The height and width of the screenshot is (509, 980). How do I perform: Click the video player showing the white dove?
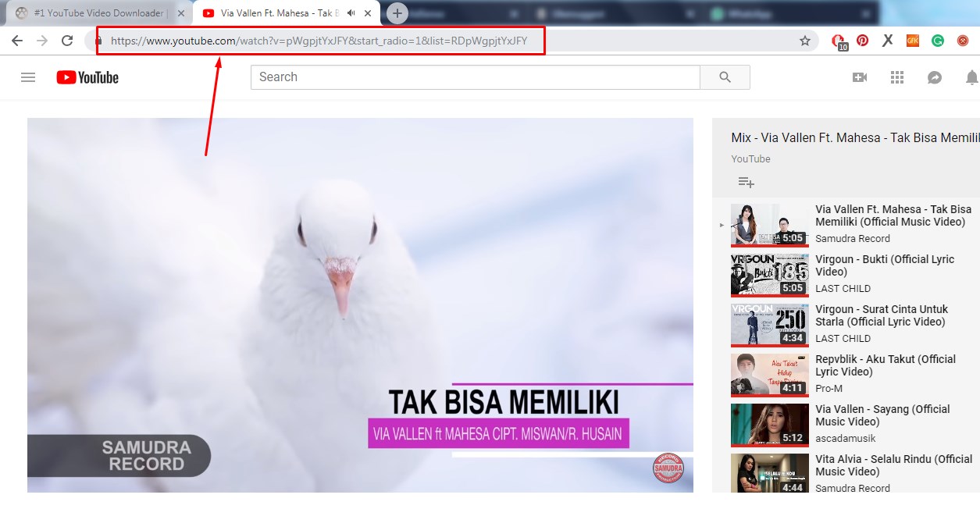360,305
